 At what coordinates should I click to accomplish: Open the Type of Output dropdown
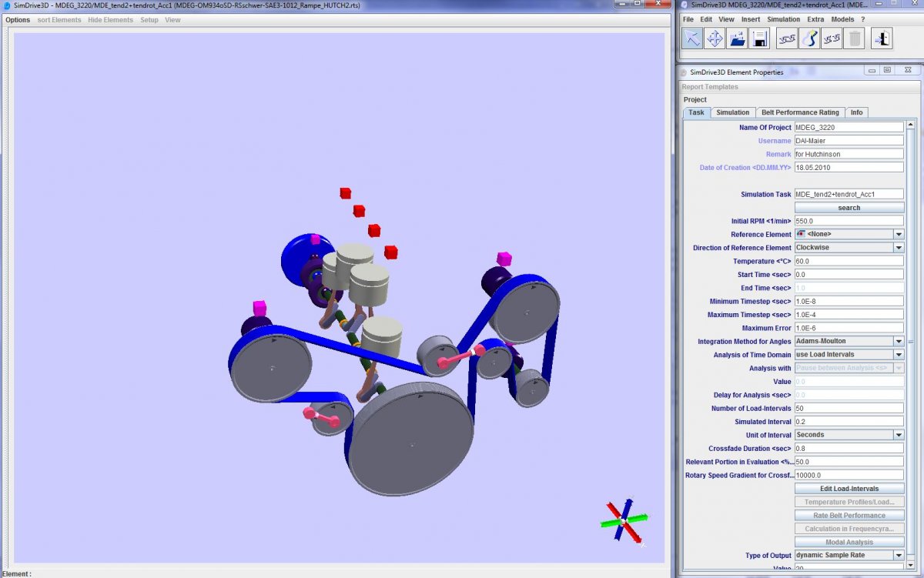click(x=899, y=555)
